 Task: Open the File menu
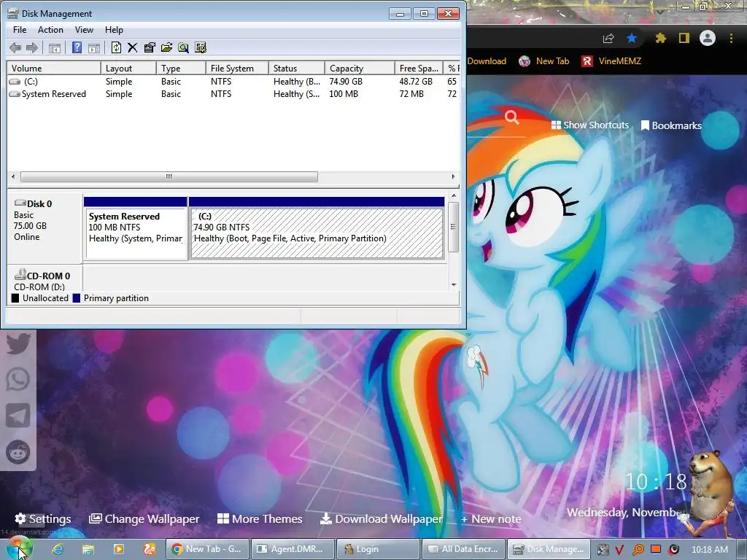(x=20, y=29)
